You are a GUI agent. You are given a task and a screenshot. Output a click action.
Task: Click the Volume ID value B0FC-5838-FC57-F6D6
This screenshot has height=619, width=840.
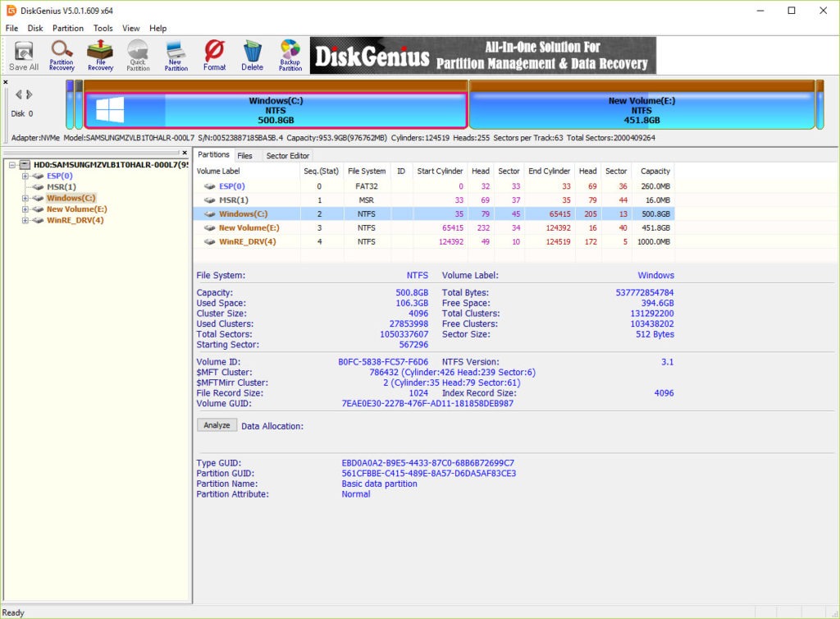pyautogui.click(x=383, y=362)
